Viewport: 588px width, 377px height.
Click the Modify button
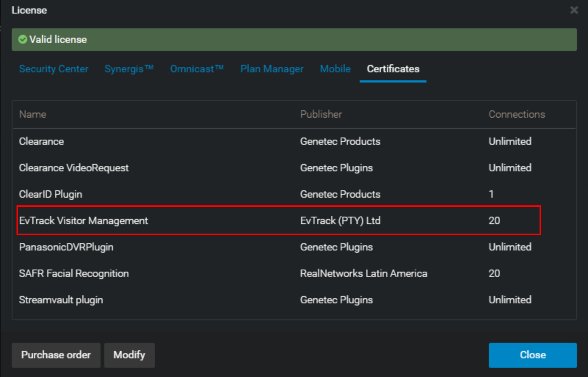130,355
